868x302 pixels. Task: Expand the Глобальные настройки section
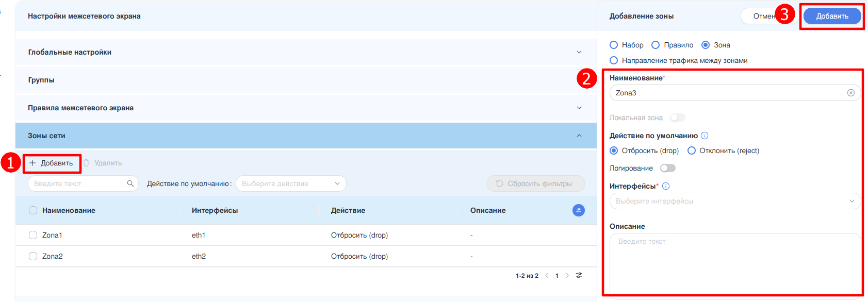579,52
